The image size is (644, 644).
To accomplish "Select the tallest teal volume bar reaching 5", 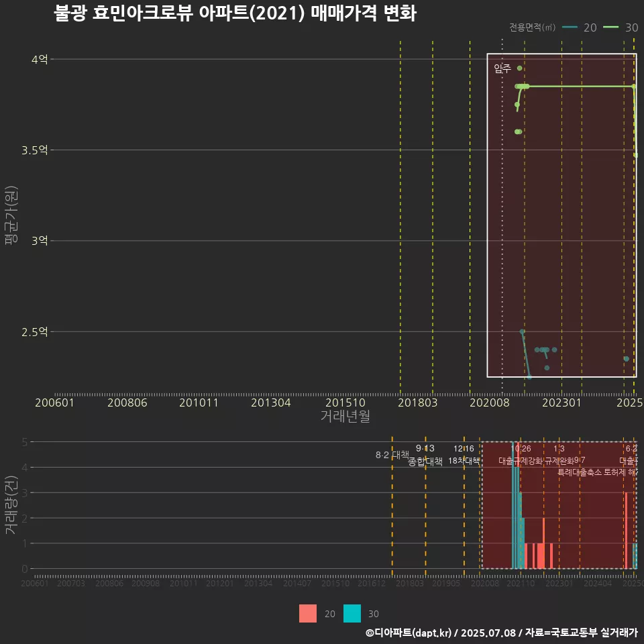I will 513,505.
